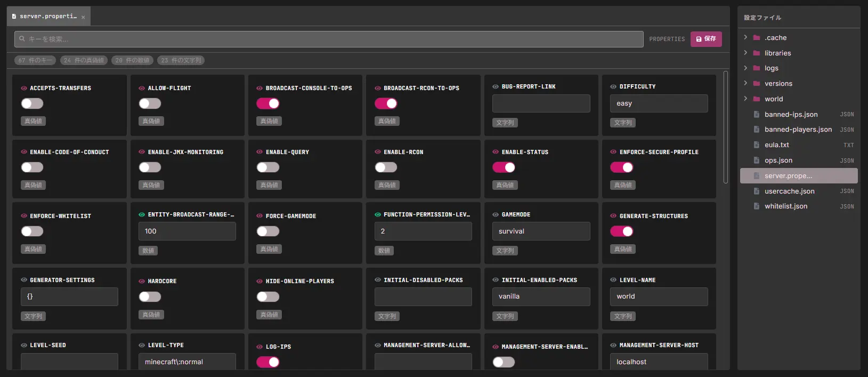Click the eye icon beside ACCEPTS-TRANSFERS
The height and width of the screenshot is (377, 868).
coord(24,88)
